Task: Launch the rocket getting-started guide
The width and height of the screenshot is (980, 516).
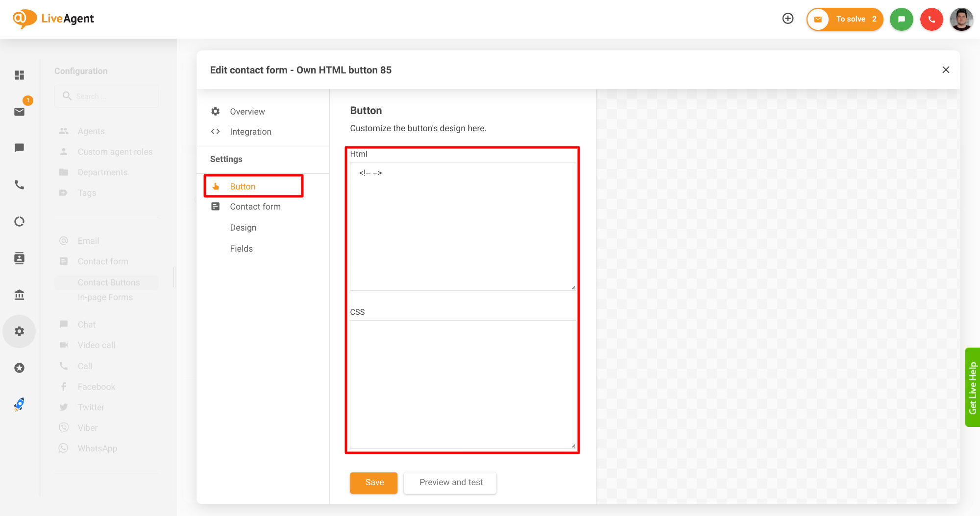Action: pyautogui.click(x=19, y=404)
